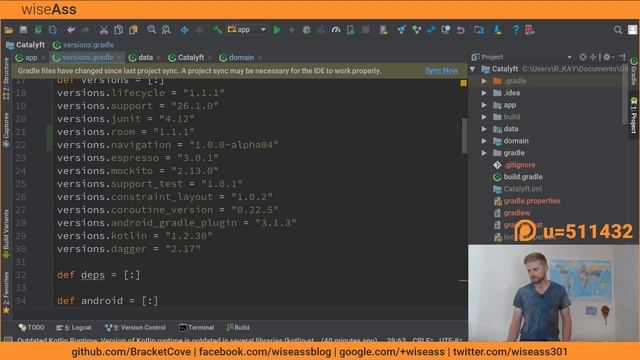Open the TODO tool window

pos(31,327)
